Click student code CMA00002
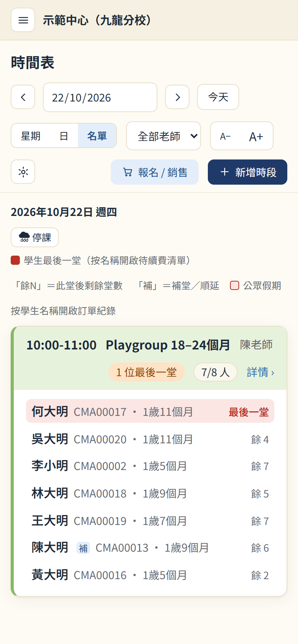The width and height of the screenshot is (298, 644). click(100, 466)
